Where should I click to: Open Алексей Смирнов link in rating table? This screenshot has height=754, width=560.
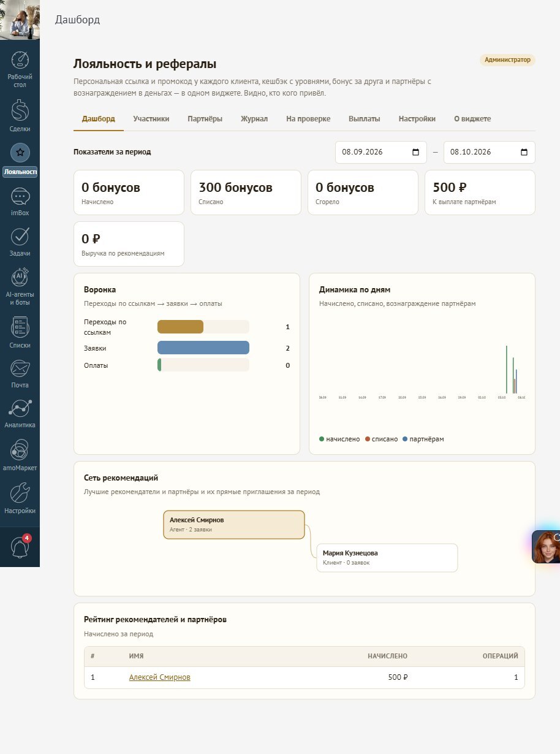coord(160,677)
